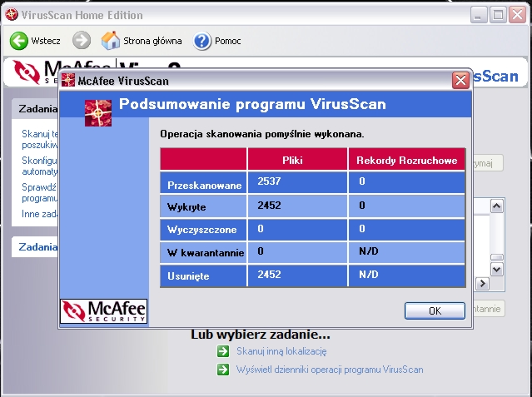Click the blue Pomoc question mark icon
532x397 pixels.
[x=201, y=41]
